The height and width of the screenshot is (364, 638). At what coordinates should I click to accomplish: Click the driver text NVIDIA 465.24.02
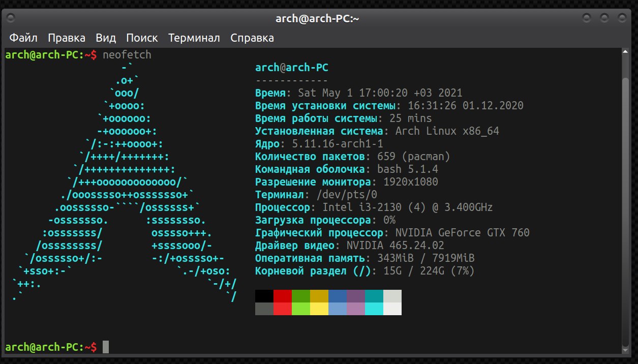coord(396,246)
